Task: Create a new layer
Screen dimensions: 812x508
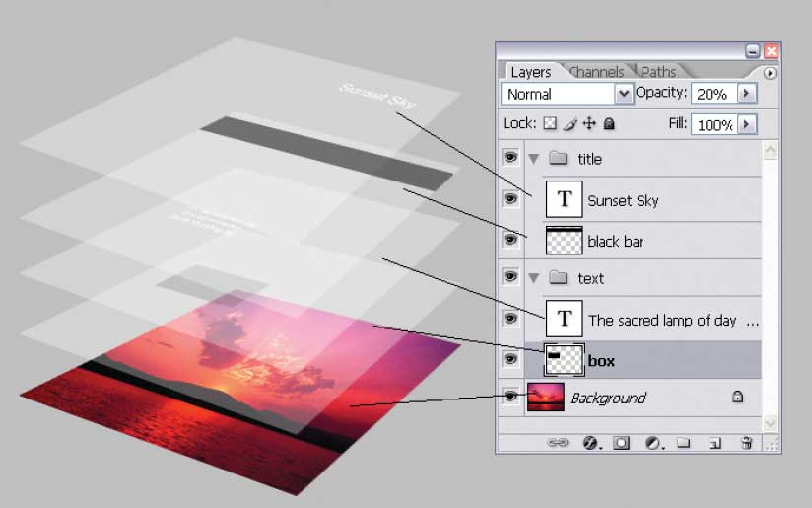Action: (x=716, y=444)
